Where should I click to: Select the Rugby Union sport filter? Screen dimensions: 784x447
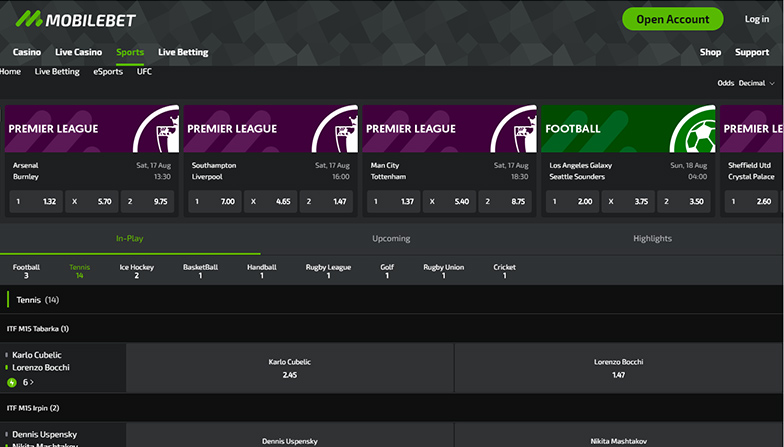coord(444,271)
